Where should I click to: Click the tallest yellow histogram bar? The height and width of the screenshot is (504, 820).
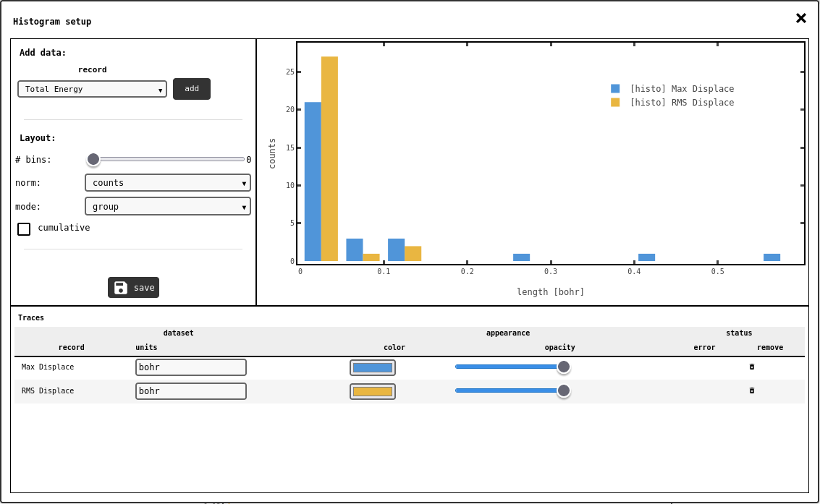329,159
